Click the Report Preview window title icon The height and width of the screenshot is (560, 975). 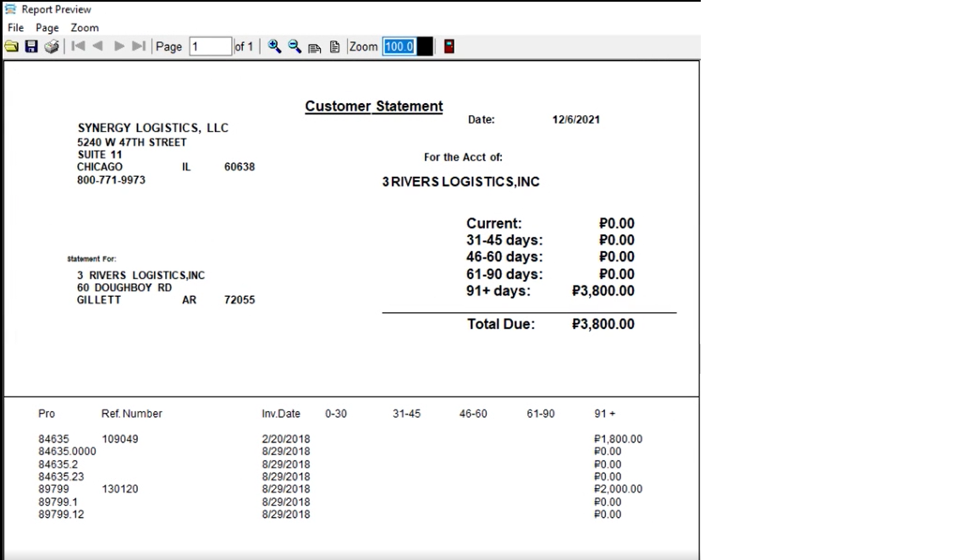11,9
